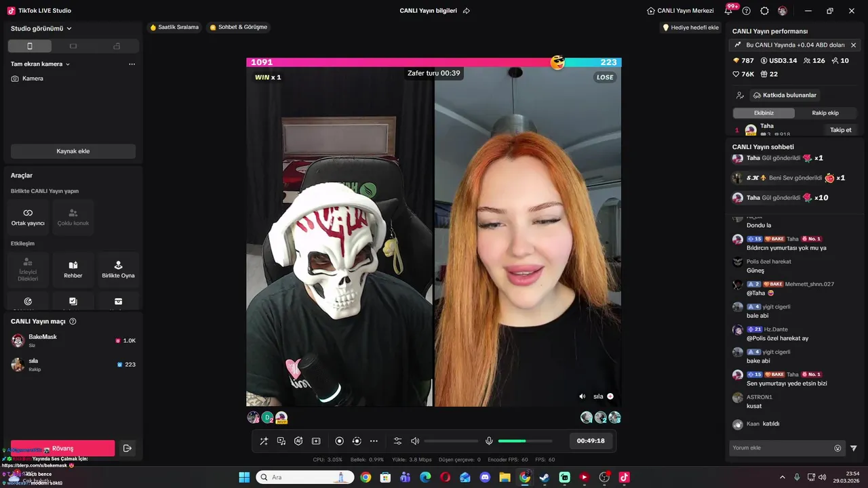868x488 pixels.
Task: Click the 76K likes stat
Action: (x=743, y=75)
